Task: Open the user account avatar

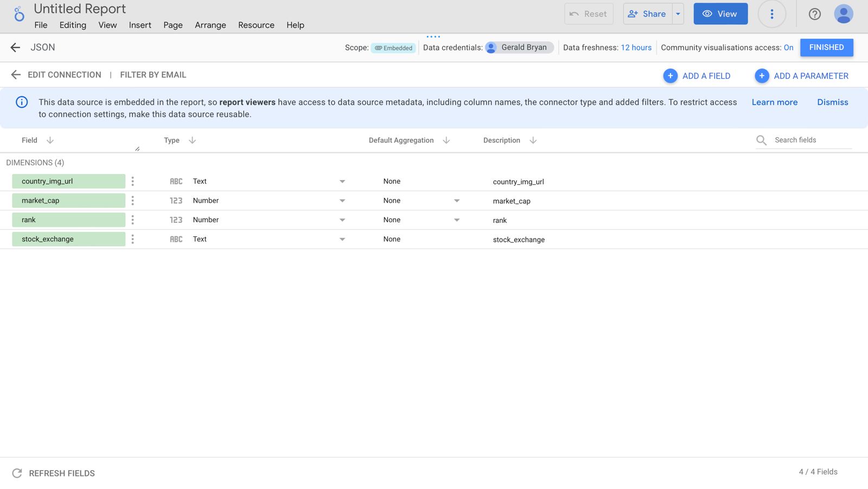Action: 843,14
